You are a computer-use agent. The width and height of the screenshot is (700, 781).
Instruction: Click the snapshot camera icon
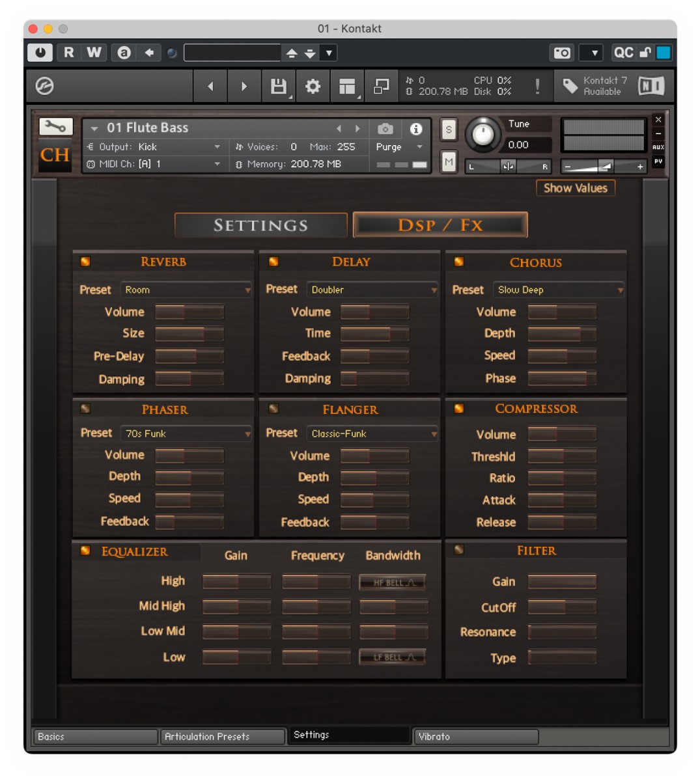[384, 128]
